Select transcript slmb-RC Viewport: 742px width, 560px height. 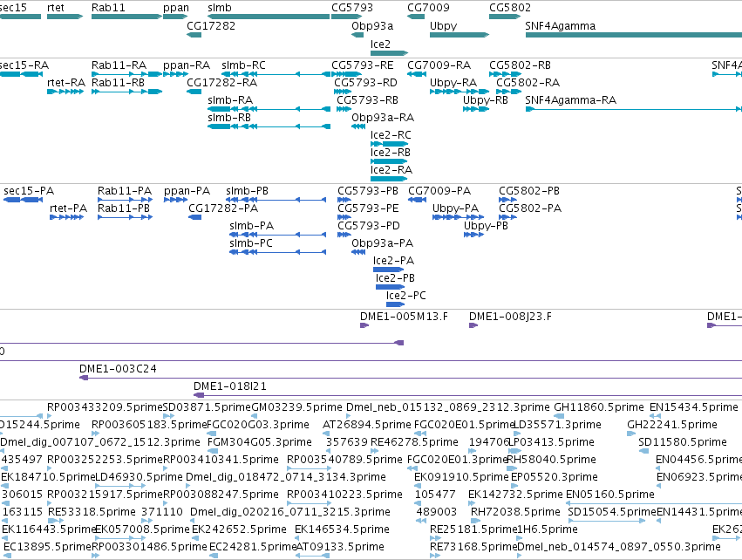click(x=276, y=74)
